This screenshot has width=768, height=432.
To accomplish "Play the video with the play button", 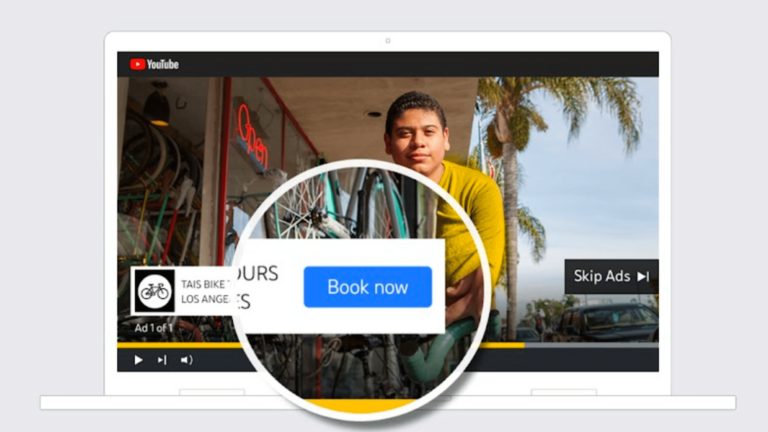I will (139, 360).
